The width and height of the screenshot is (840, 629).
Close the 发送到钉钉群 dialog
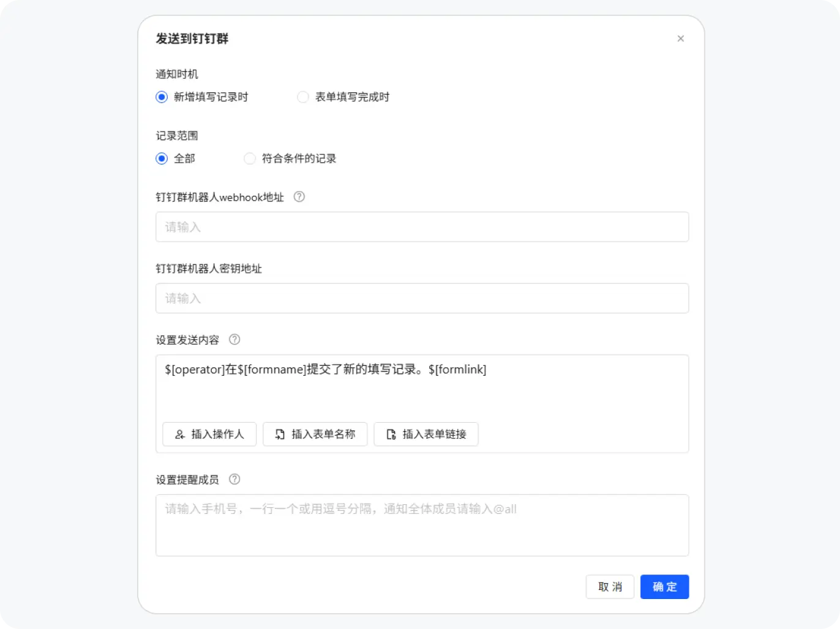click(680, 39)
